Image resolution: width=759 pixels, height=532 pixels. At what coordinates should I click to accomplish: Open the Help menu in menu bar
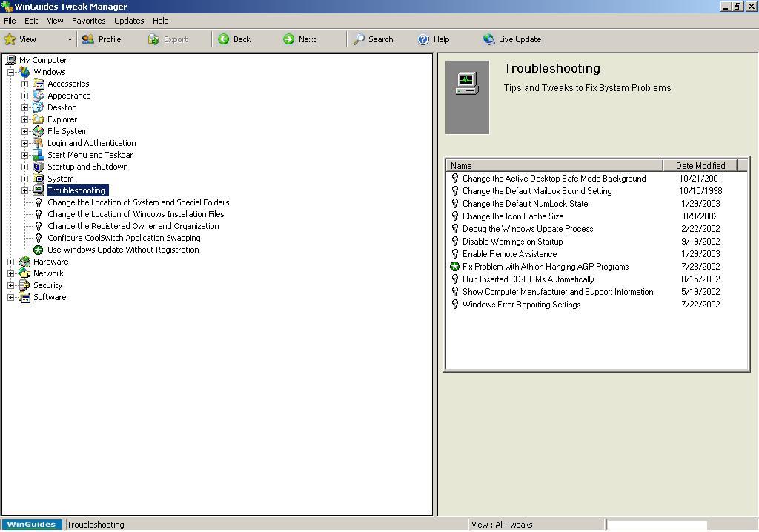(x=160, y=21)
